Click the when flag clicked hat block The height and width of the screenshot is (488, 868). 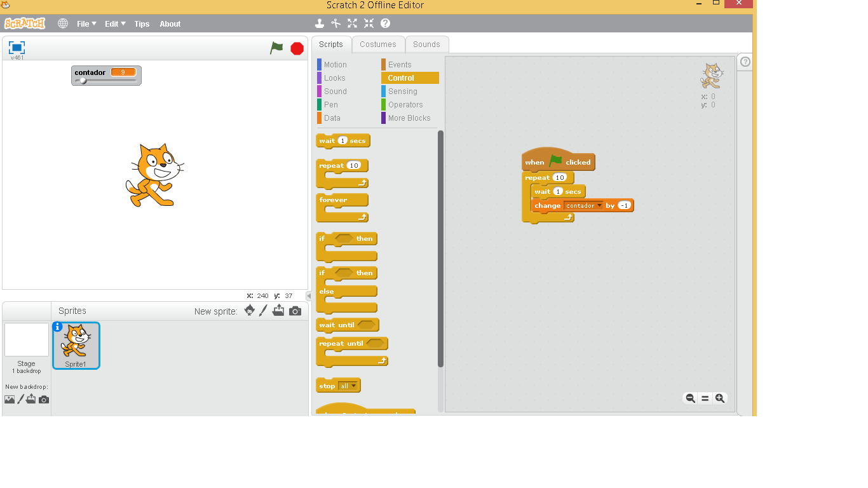pyautogui.click(x=558, y=160)
